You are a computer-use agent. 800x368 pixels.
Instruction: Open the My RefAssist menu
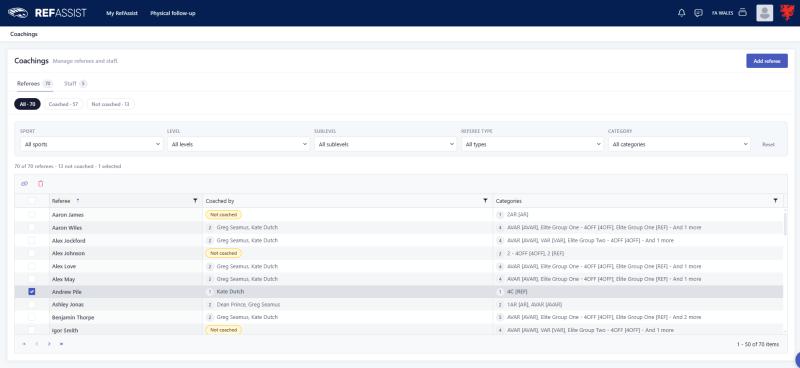[x=121, y=13]
